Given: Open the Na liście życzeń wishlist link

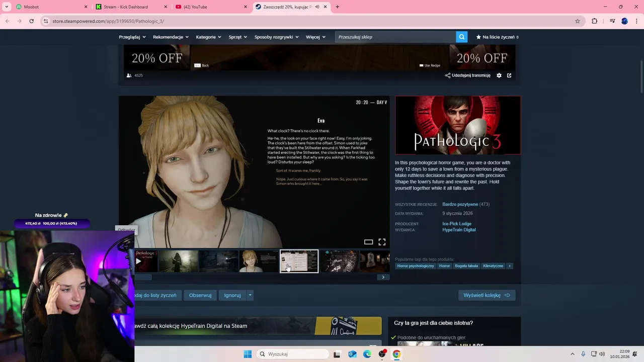Looking at the screenshot, I should pos(497,37).
